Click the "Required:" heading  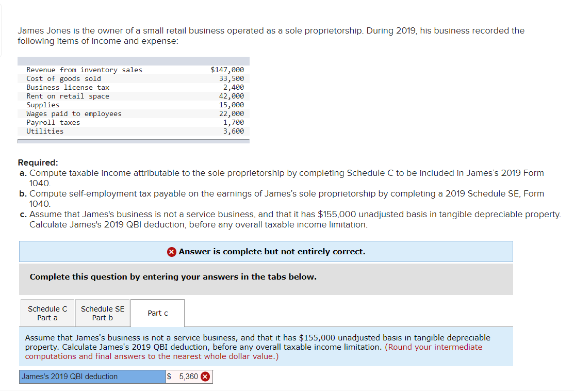[x=38, y=162]
